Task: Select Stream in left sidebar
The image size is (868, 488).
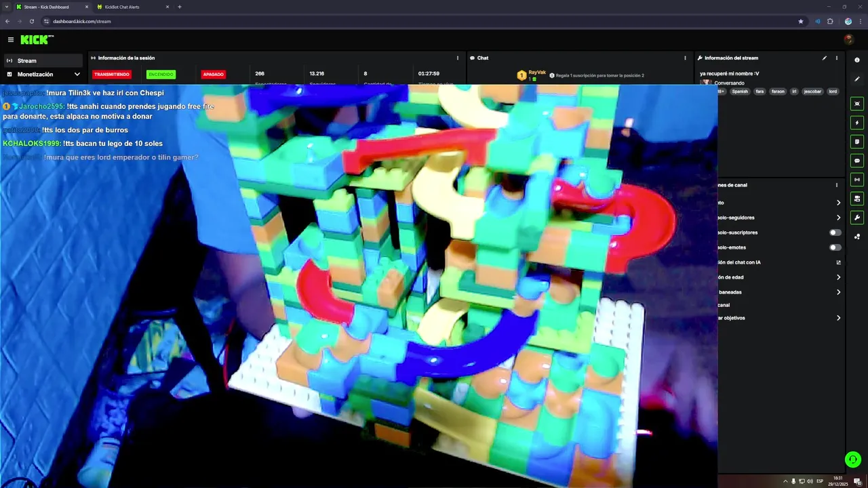Action: click(x=43, y=60)
